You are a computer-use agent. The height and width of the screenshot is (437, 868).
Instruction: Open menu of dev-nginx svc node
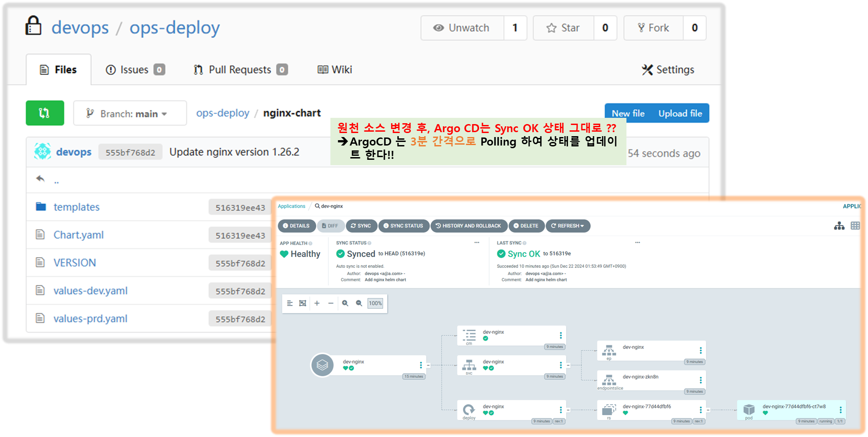pos(561,365)
